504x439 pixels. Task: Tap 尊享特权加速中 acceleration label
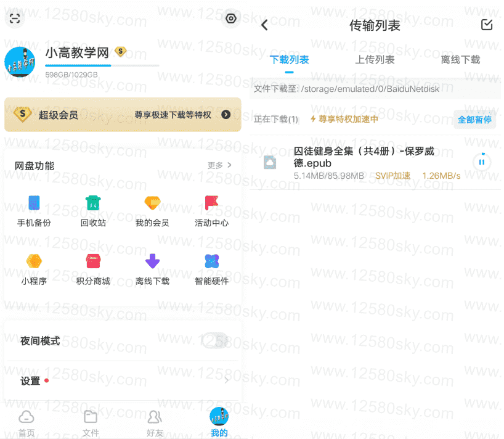tap(344, 120)
